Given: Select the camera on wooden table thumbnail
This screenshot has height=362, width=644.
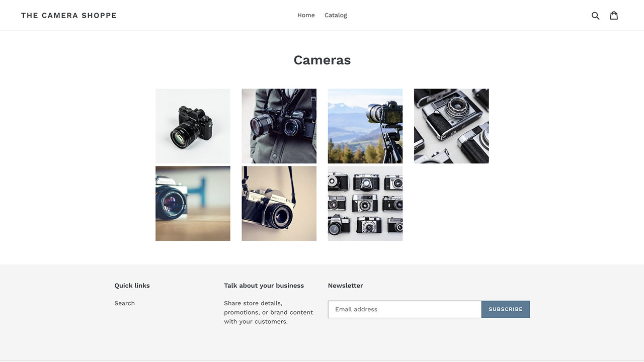Looking at the screenshot, I should pos(193,203).
